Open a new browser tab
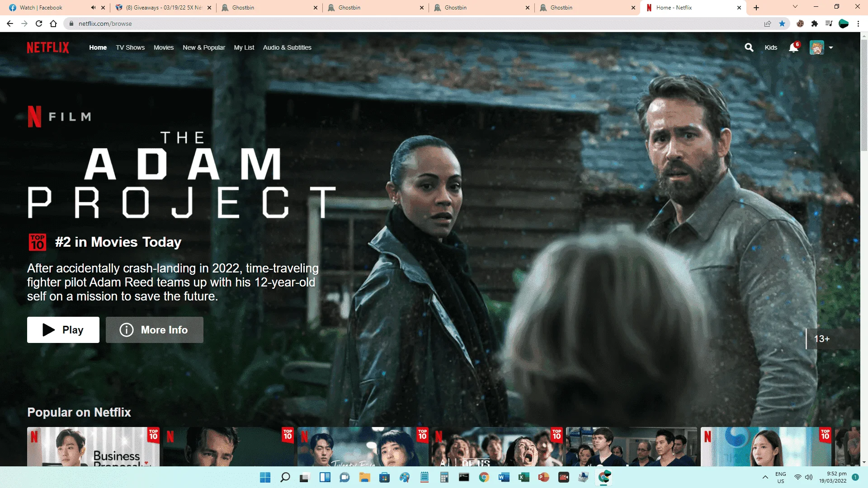868x488 pixels. click(756, 8)
